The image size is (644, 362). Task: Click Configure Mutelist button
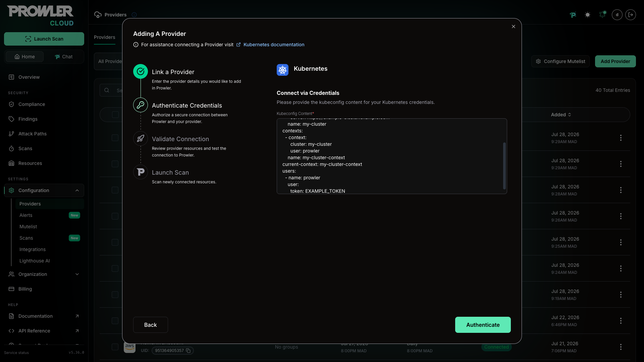pos(560,61)
